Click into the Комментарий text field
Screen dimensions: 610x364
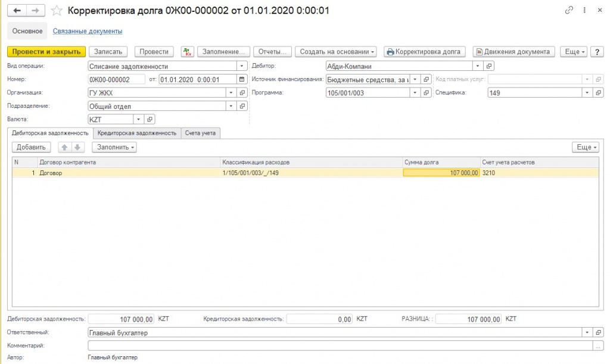click(x=340, y=345)
